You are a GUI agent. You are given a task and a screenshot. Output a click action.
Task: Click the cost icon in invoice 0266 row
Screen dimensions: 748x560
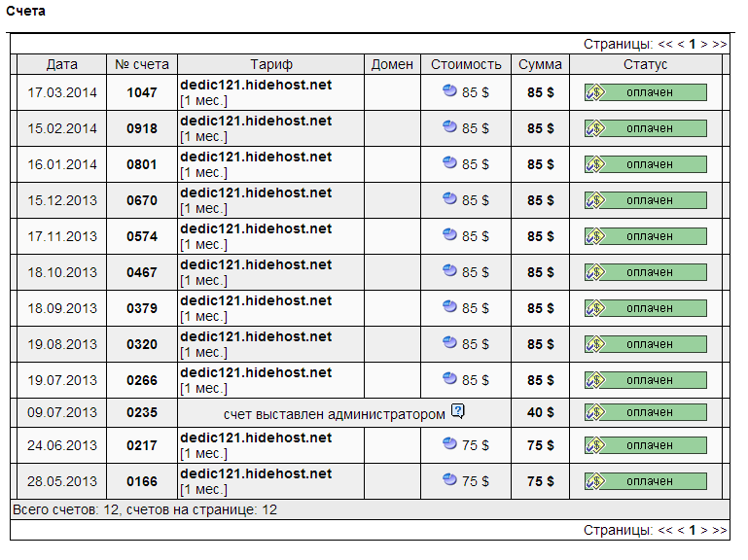click(x=449, y=379)
